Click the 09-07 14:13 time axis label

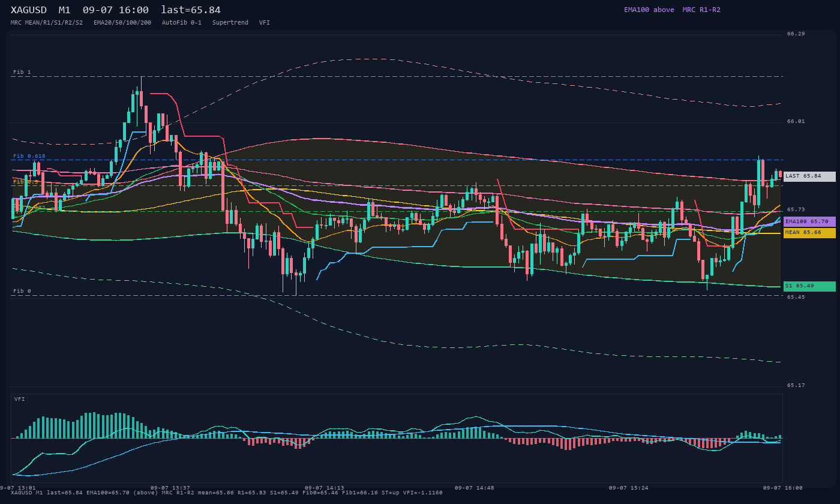coord(325,488)
